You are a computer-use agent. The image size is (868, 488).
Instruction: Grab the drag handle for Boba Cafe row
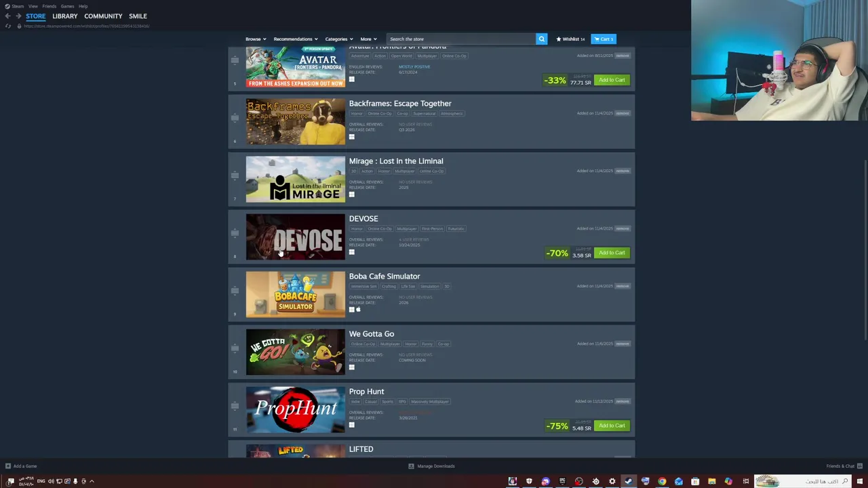(x=235, y=291)
